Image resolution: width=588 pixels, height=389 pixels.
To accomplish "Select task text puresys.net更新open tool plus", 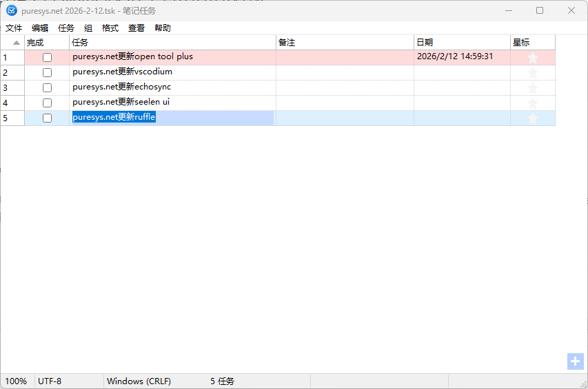I will 133,56.
